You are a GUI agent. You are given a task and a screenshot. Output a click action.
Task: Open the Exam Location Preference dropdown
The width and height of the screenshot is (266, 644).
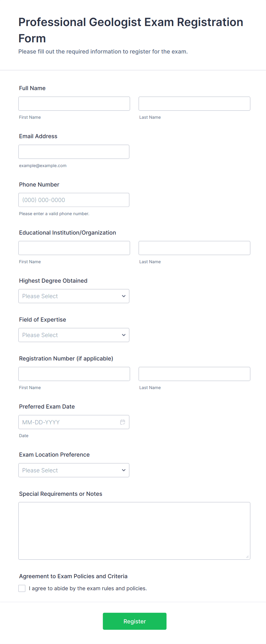(74, 470)
